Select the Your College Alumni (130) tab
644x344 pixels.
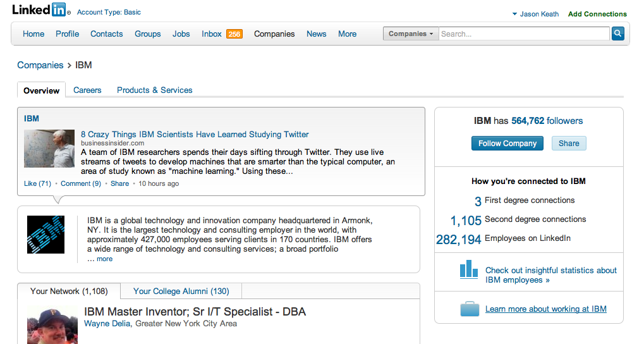click(181, 291)
